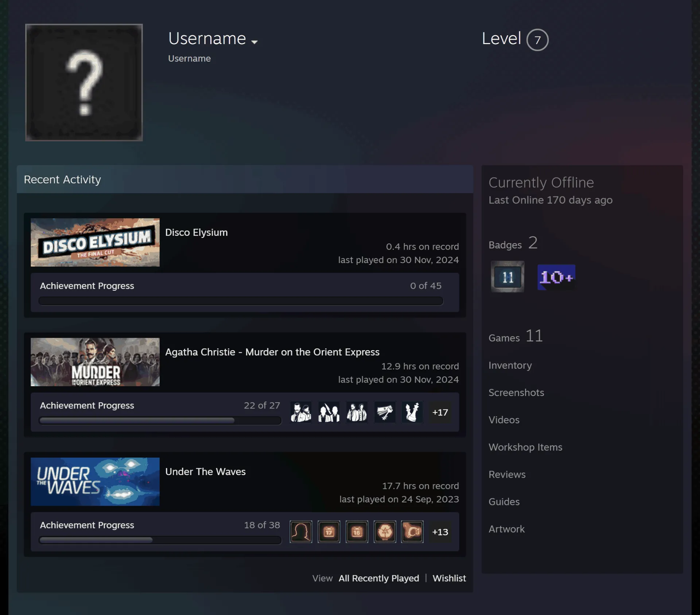View the fifth Under The Waves achievement icon
Image resolution: width=700 pixels, height=615 pixels.
[x=412, y=532]
